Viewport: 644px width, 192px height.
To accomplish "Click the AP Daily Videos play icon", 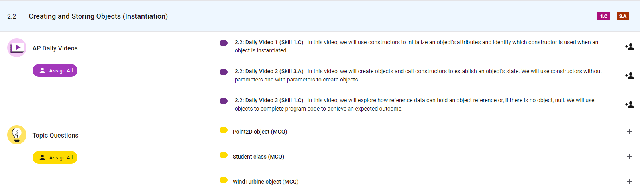I will pos(17,48).
